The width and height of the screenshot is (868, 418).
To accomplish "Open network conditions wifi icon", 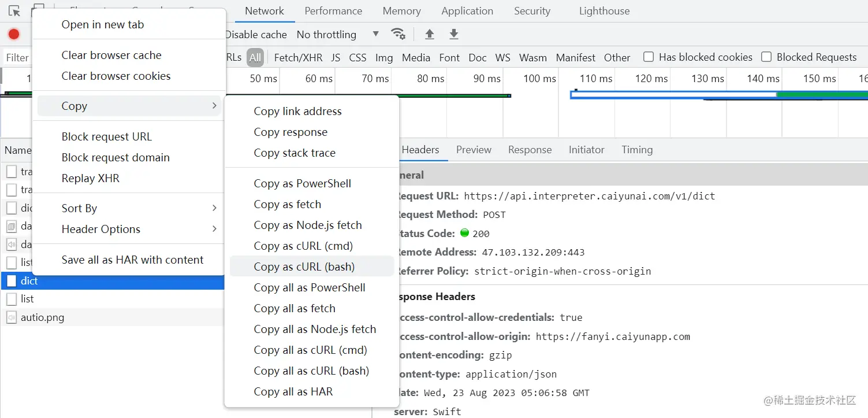I will tap(398, 34).
